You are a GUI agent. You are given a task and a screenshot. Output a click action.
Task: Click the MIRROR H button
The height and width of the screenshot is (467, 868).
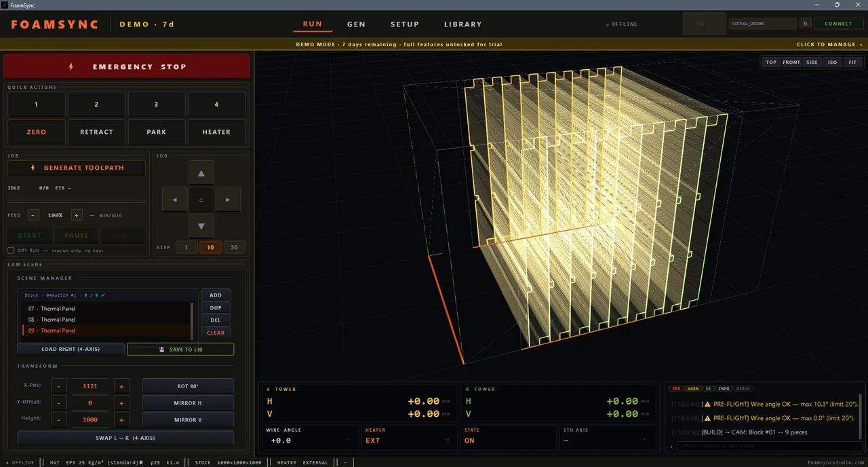coord(188,403)
